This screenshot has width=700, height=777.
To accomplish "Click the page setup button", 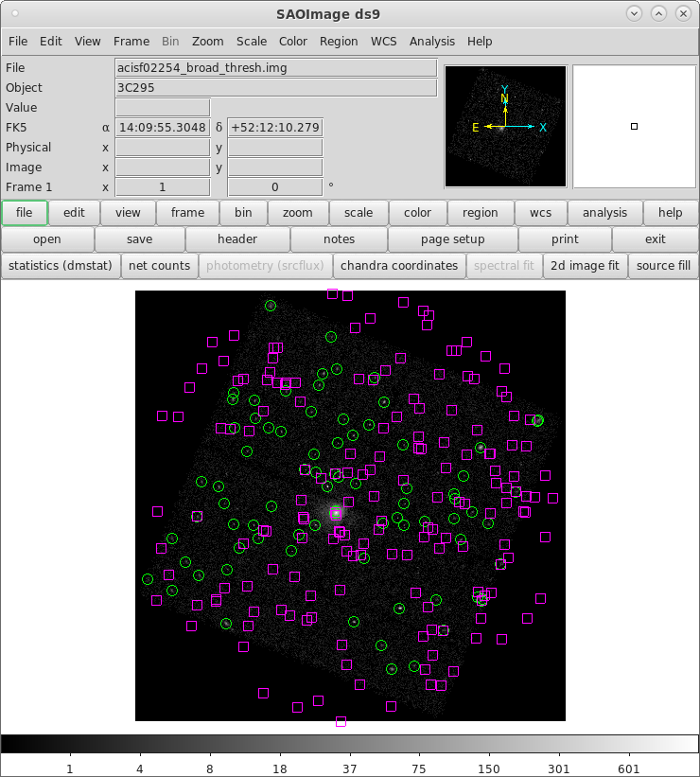I will coord(453,239).
